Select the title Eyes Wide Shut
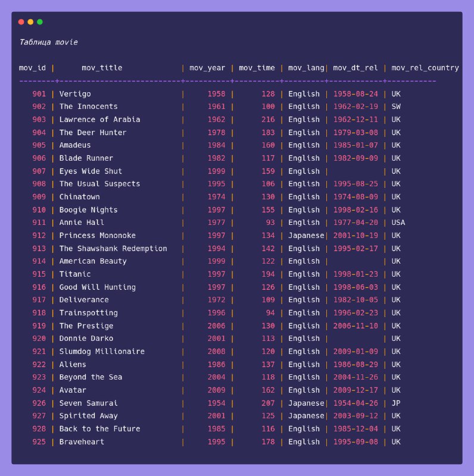 91,171
